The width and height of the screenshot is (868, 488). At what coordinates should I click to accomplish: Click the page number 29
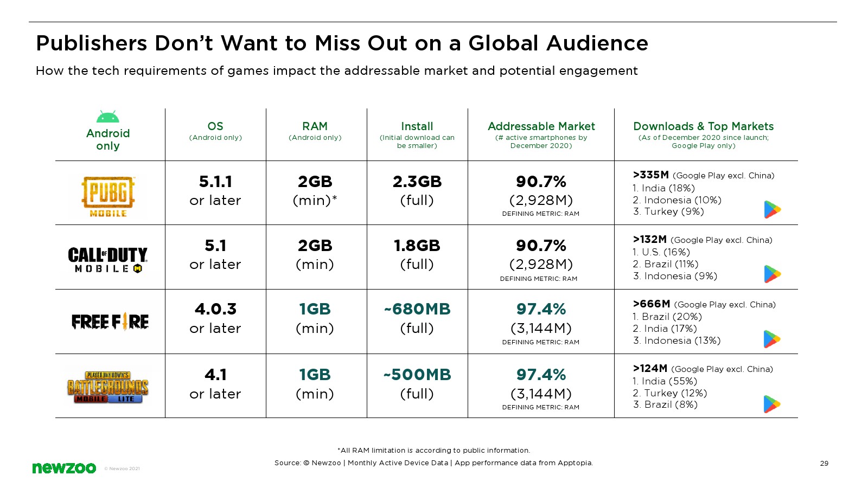824,463
